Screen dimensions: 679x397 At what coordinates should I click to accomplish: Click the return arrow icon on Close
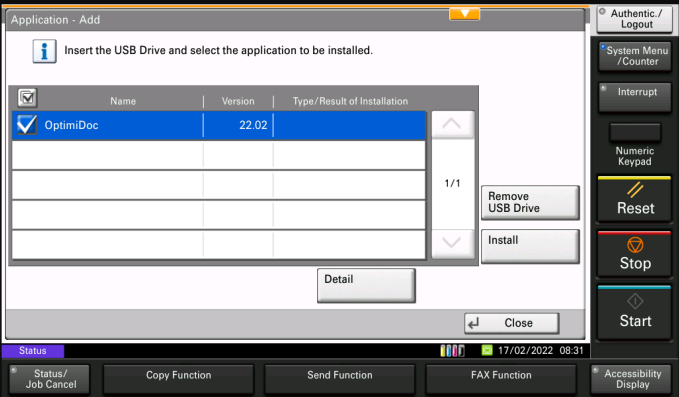coord(474,323)
